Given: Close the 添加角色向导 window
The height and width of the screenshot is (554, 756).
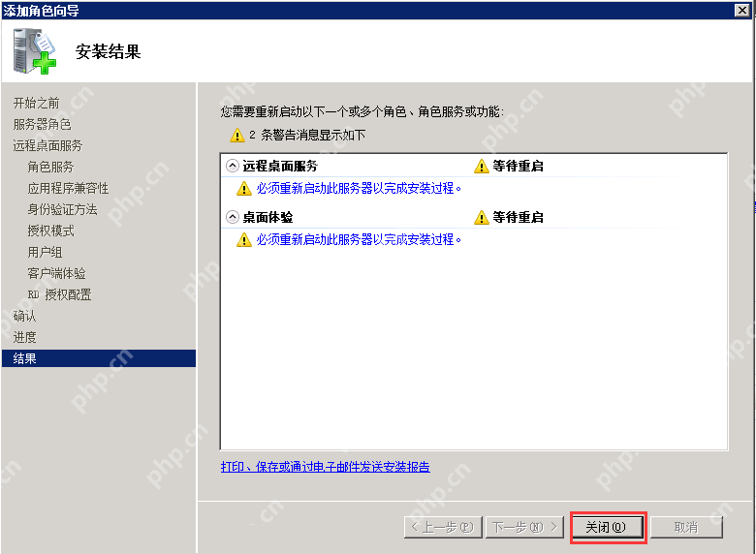Looking at the screenshot, I should (x=742, y=10).
